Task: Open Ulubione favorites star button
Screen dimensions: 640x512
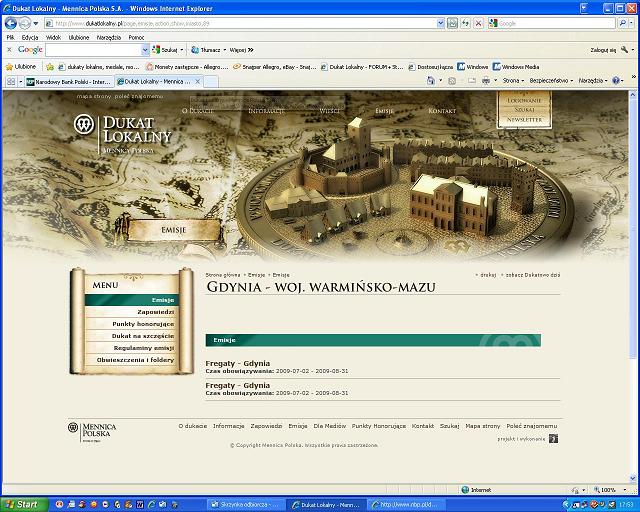Action: coord(20,67)
